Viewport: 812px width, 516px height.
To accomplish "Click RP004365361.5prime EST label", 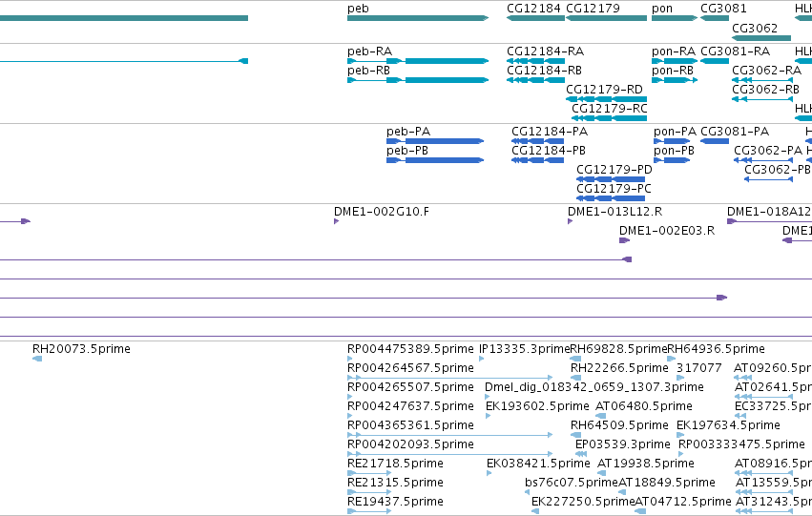I will pyautogui.click(x=410, y=425).
